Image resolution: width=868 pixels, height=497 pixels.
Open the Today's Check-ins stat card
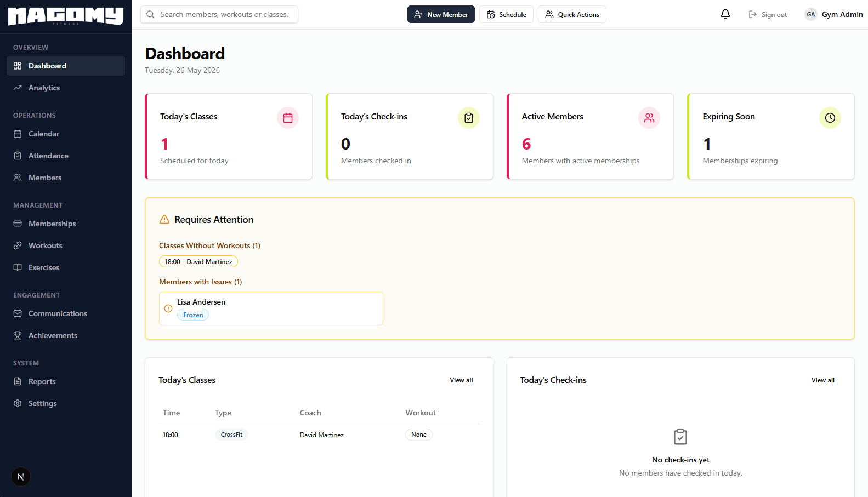(x=410, y=136)
